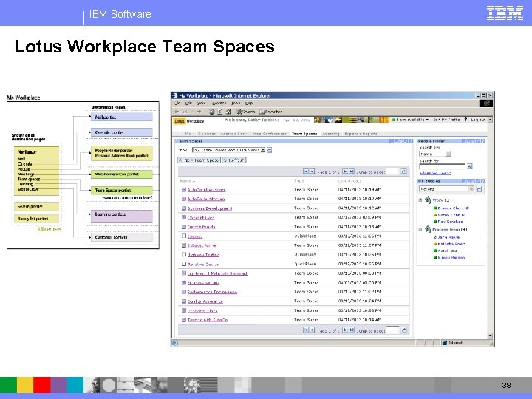The image size is (532, 399).
Task: Go to last page in top pager
Action: (352, 171)
